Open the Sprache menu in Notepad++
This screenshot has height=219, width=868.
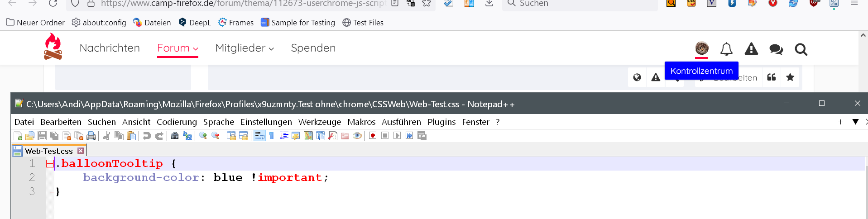(x=219, y=122)
